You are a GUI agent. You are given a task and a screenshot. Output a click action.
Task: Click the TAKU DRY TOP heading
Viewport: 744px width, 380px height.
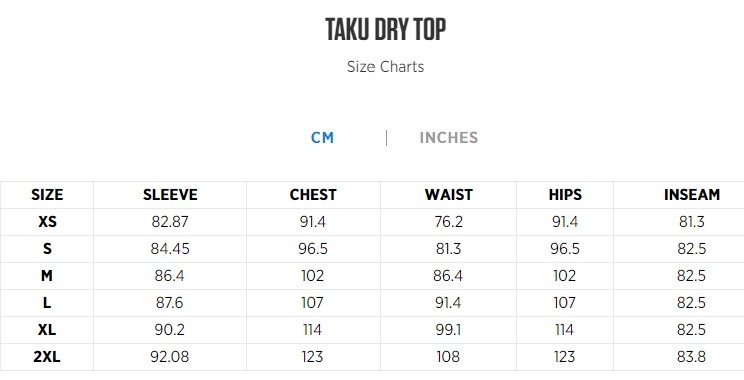(x=385, y=29)
